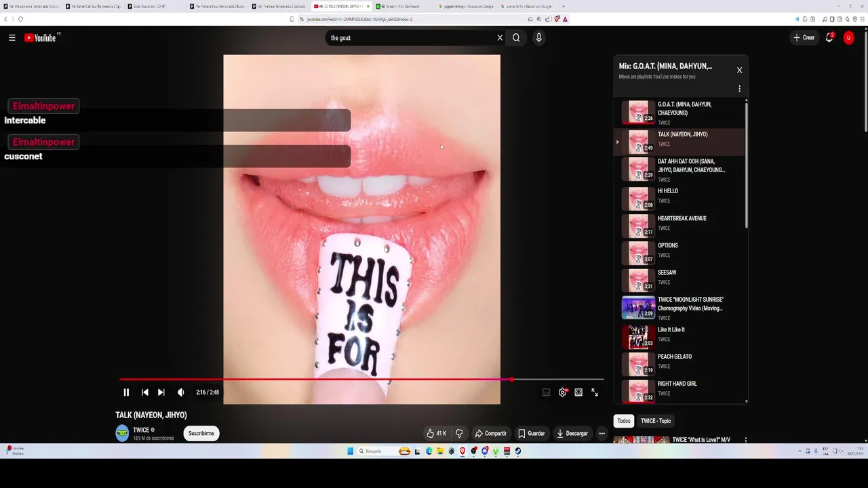
Task: Open the player settings gear
Action: click(x=562, y=392)
